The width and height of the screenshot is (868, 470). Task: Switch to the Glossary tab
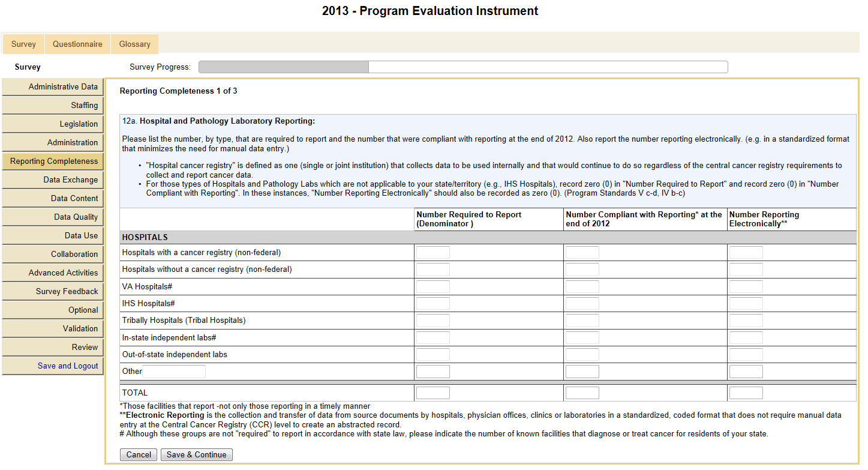click(x=134, y=44)
